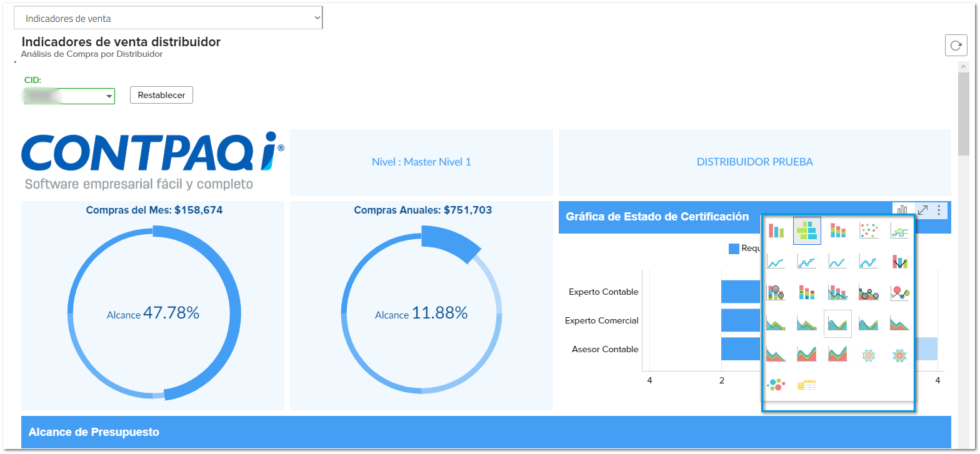Click the Experto Comercial blue bar
The height and width of the screenshot is (454, 980).
pos(741,320)
